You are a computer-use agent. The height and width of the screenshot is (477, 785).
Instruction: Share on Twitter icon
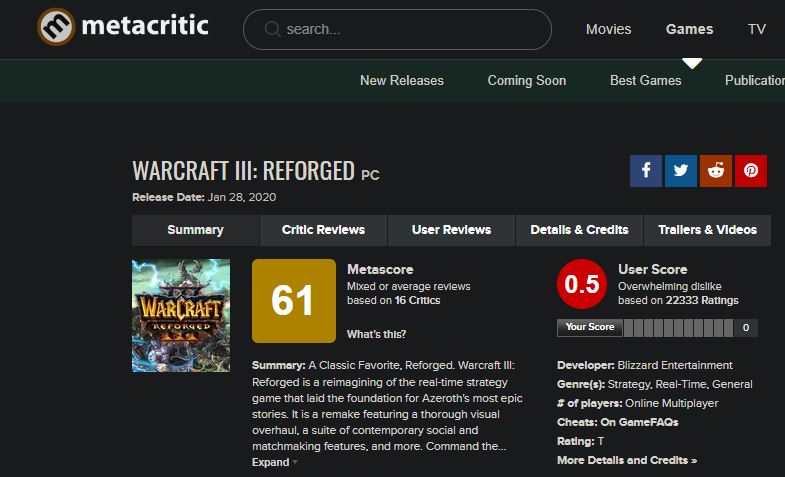click(x=681, y=170)
